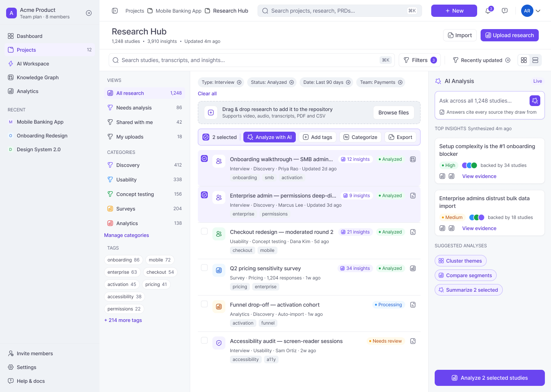
Task: Select the Shared with me view
Action: click(145, 122)
